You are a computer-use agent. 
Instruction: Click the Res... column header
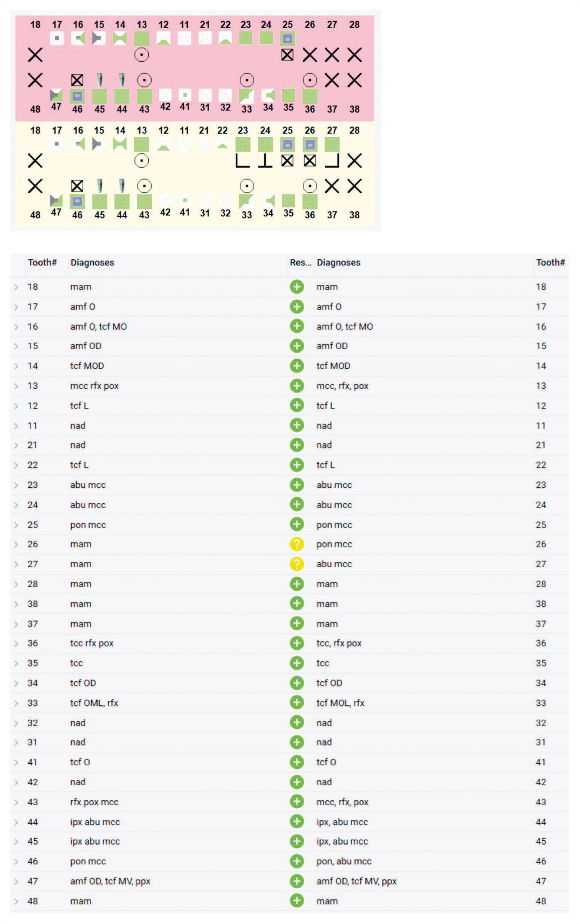(x=300, y=263)
